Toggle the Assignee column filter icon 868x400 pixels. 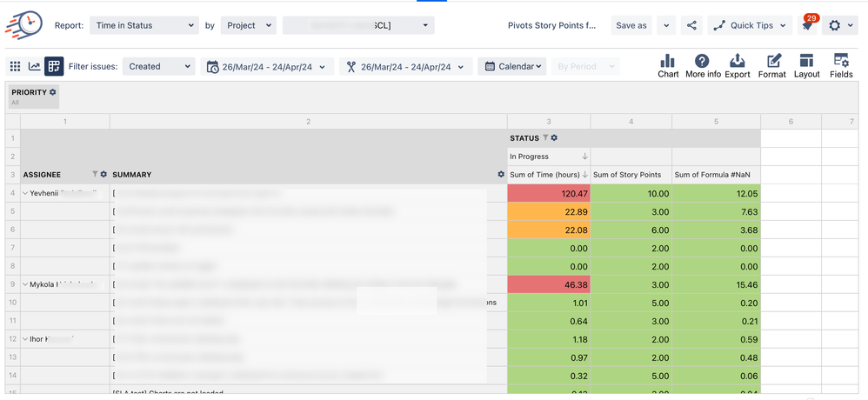click(95, 175)
